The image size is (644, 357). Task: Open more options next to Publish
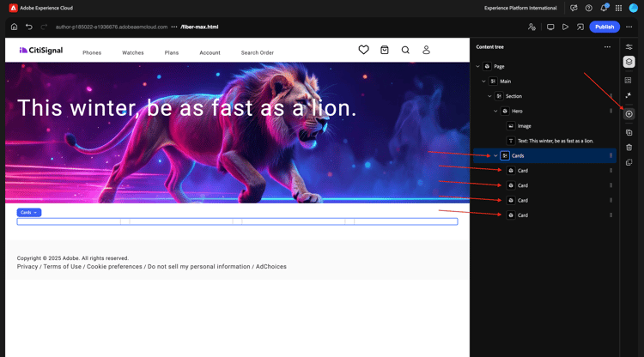(629, 27)
